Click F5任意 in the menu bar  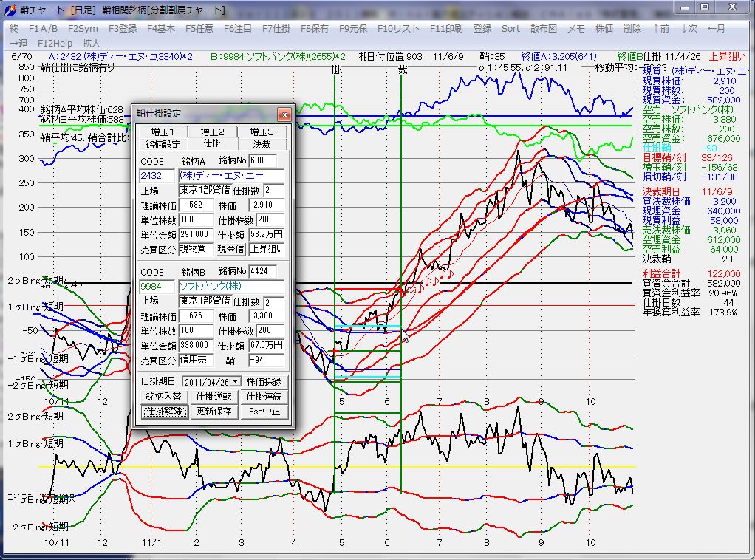click(199, 28)
